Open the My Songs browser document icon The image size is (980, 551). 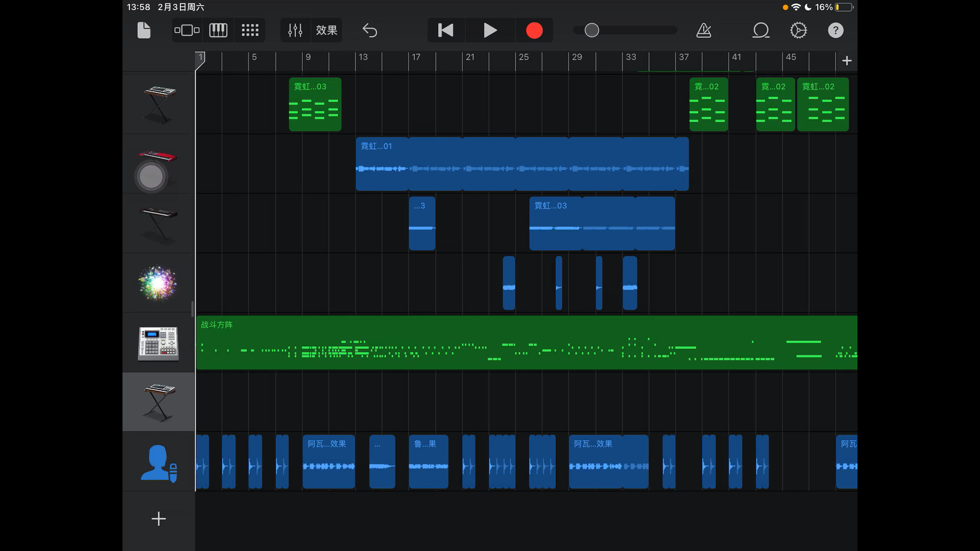point(144,30)
